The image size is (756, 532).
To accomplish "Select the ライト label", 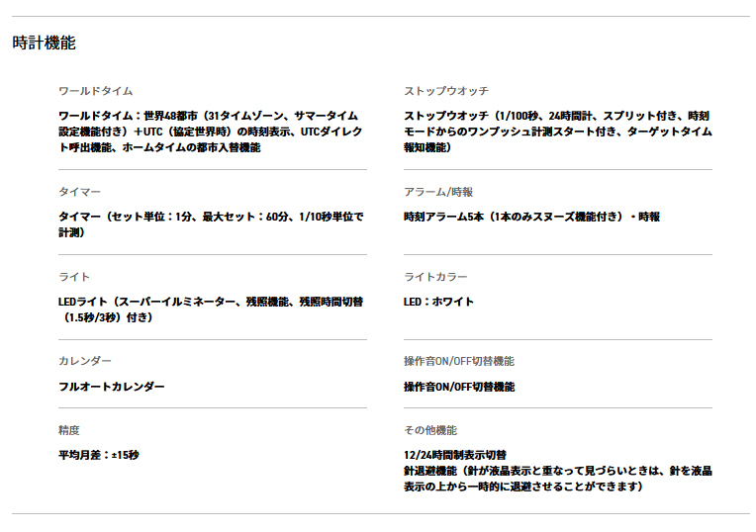I will point(74,277).
